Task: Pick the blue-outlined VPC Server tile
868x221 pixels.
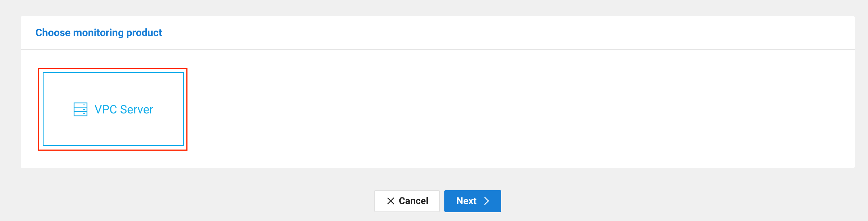Action: [113, 109]
